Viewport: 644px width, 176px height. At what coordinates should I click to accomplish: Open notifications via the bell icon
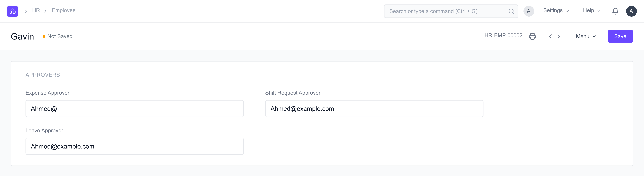click(615, 11)
